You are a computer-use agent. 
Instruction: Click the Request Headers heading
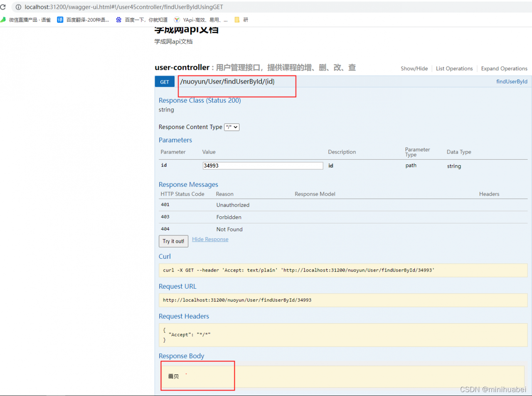tap(184, 317)
